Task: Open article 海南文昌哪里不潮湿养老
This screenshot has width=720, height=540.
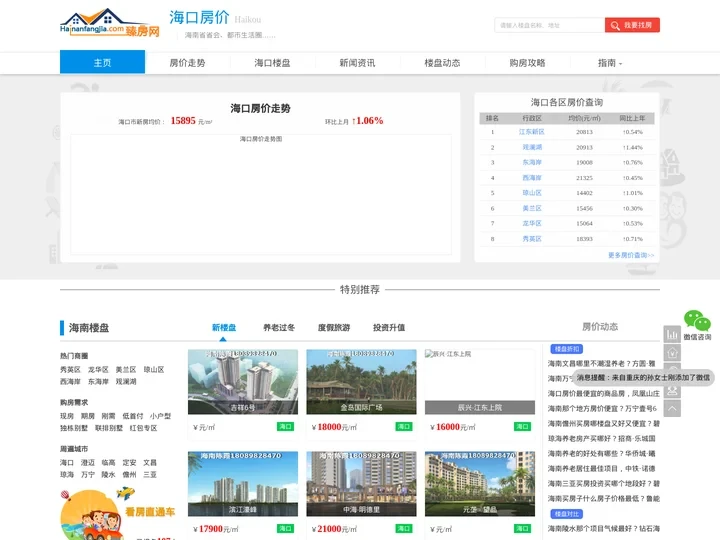Action: pyautogui.click(x=602, y=363)
